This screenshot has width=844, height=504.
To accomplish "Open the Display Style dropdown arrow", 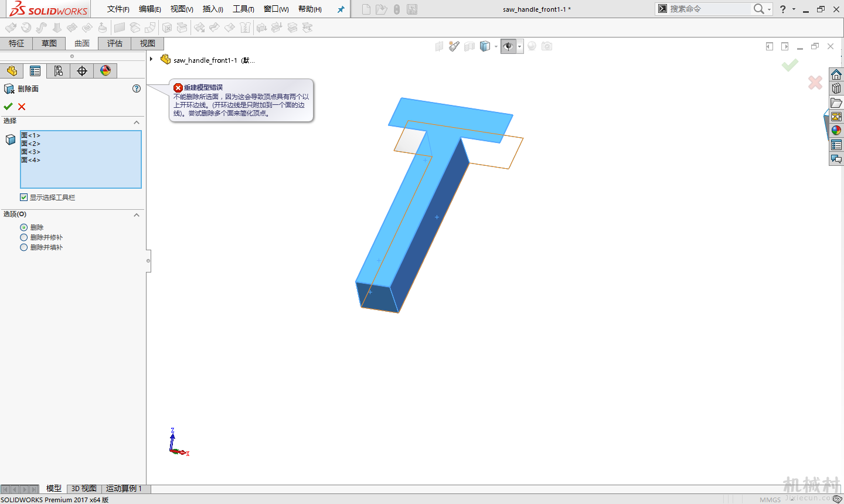I will [496, 47].
